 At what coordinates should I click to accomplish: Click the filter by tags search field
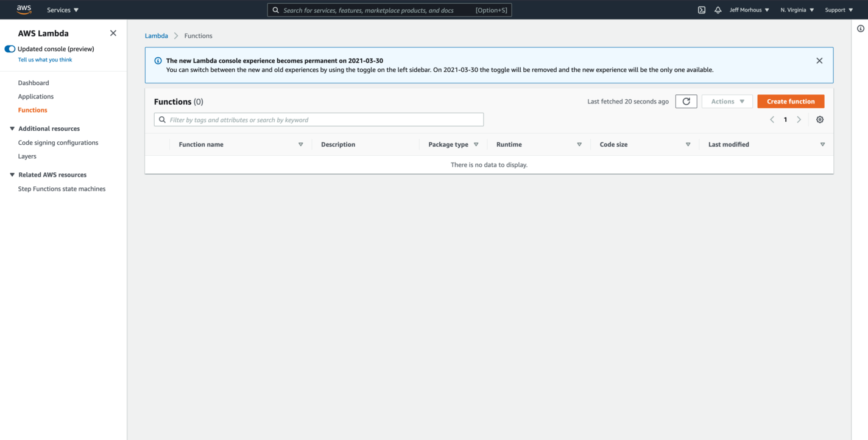point(318,119)
